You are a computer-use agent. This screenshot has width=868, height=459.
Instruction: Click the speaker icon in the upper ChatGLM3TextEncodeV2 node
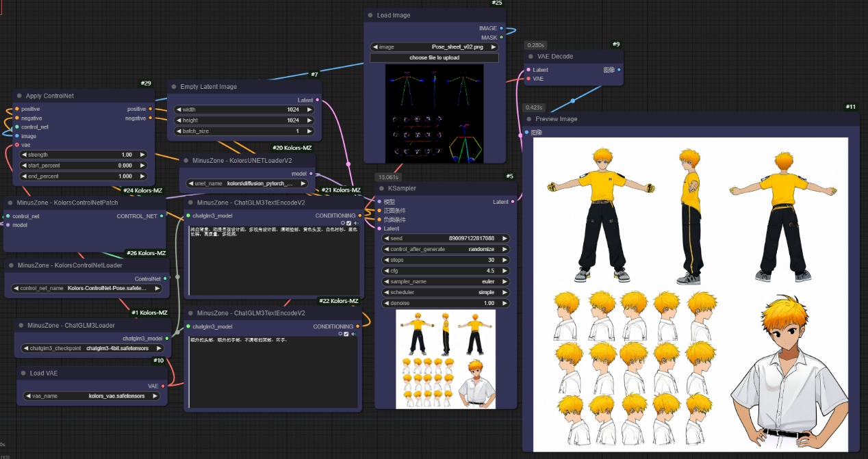click(356, 223)
